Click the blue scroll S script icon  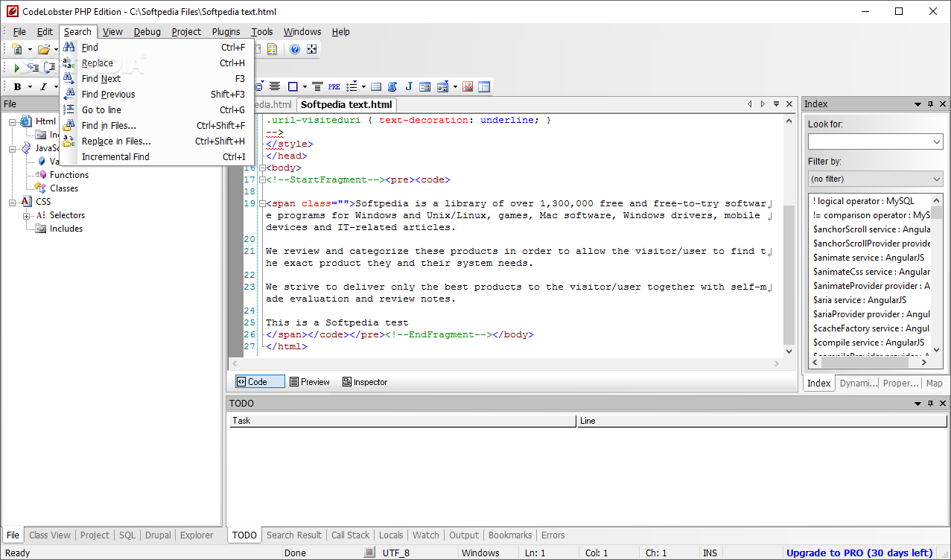tap(392, 86)
